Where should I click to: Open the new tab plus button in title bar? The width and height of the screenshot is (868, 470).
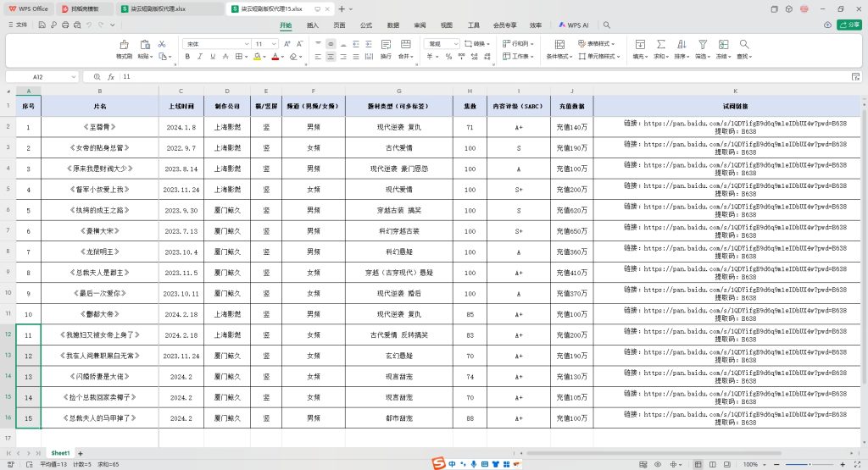(342, 8)
